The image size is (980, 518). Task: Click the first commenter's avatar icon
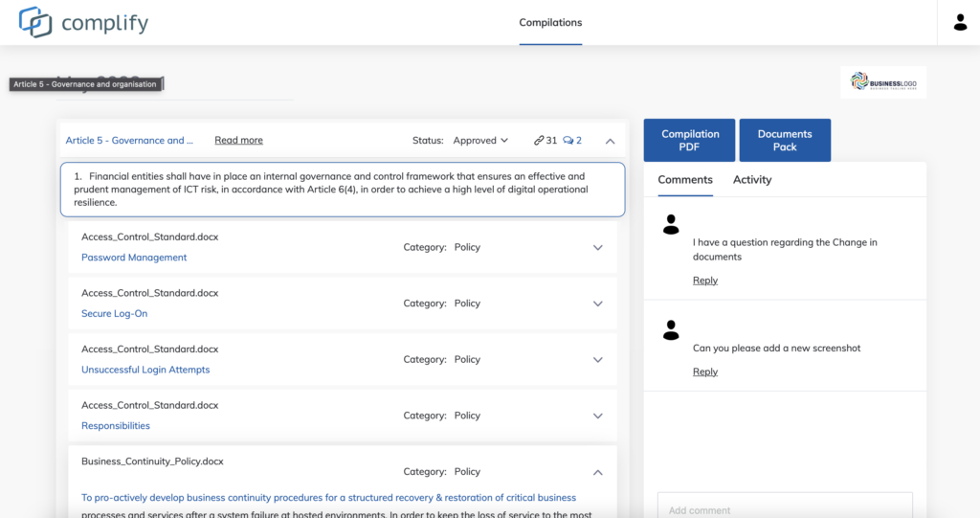(x=671, y=225)
